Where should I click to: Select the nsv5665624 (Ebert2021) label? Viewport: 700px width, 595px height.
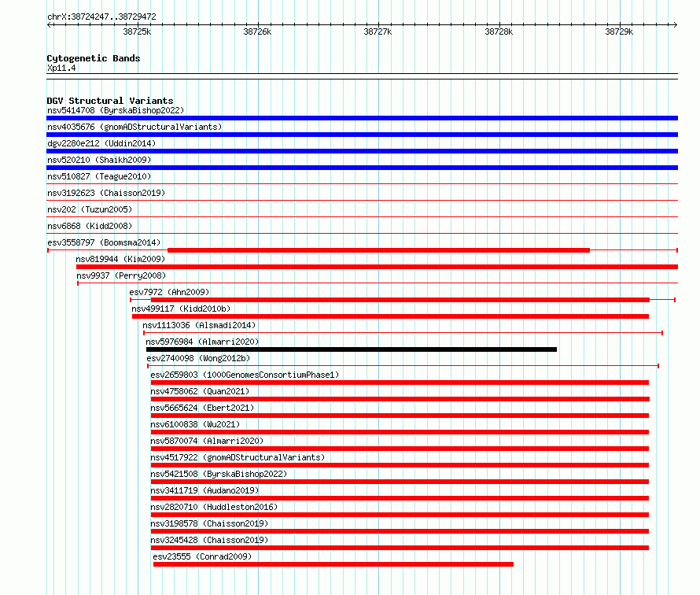point(202,408)
